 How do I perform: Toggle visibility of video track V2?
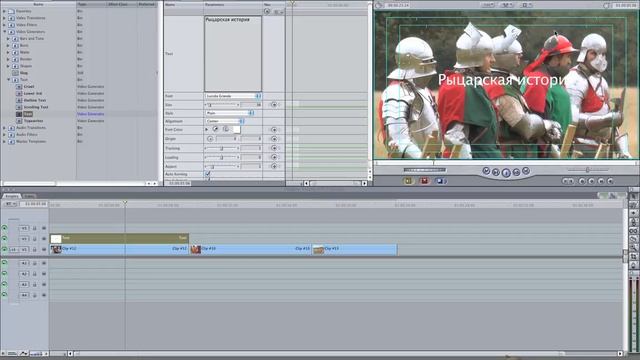click(4, 239)
